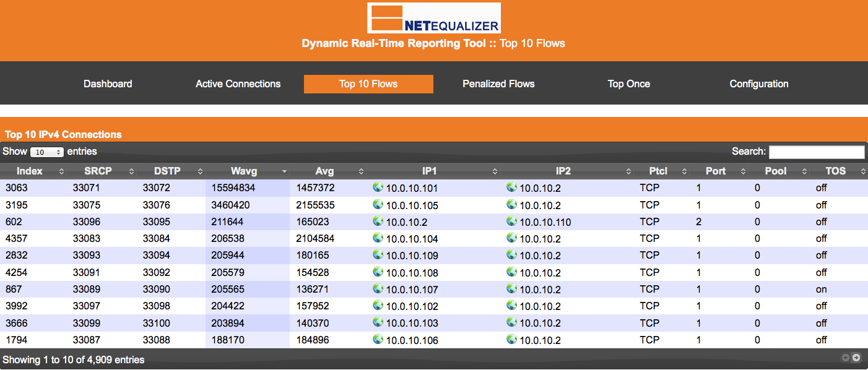Sort table by Avg column

(x=324, y=171)
